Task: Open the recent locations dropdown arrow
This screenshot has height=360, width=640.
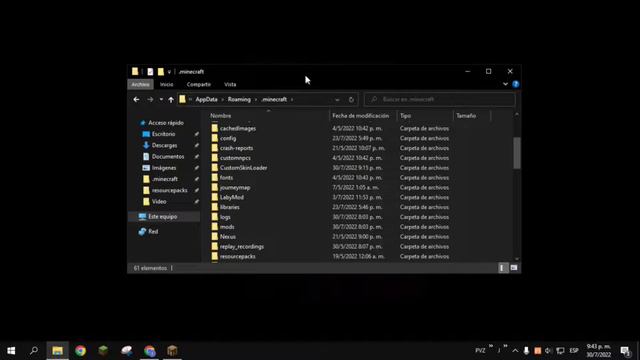Action: point(161,100)
